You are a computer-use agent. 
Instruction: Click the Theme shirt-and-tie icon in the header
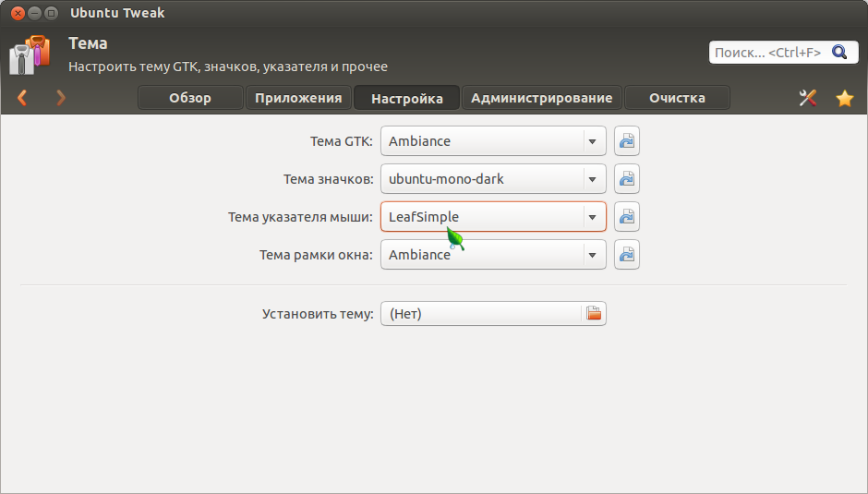pos(30,54)
